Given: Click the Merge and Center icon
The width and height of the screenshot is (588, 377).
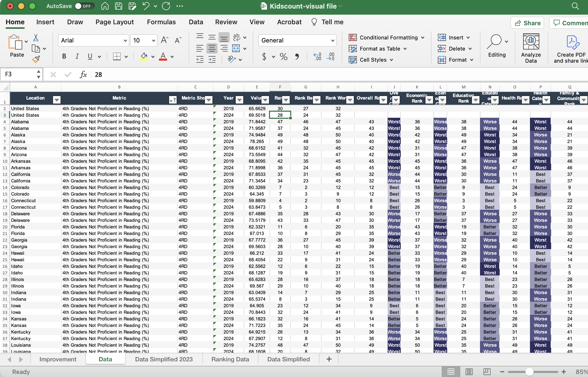Looking at the screenshot, I should pyautogui.click(x=236, y=48).
